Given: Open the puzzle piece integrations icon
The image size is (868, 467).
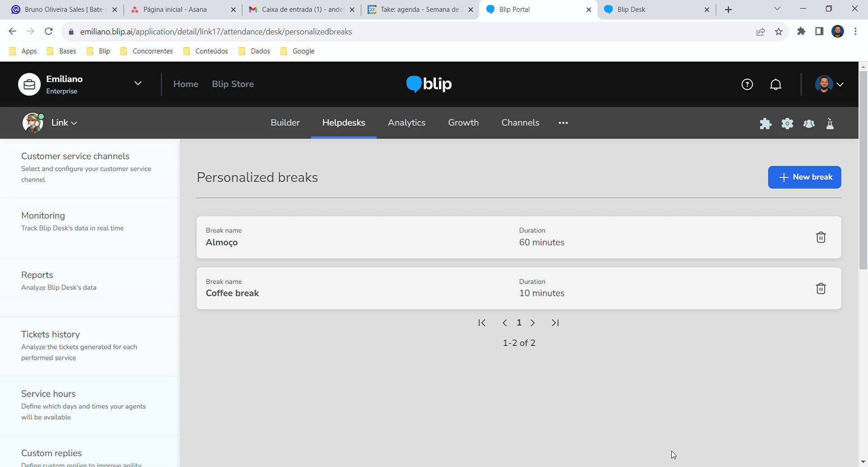Looking at the screenshot, I should click(765, 124).
